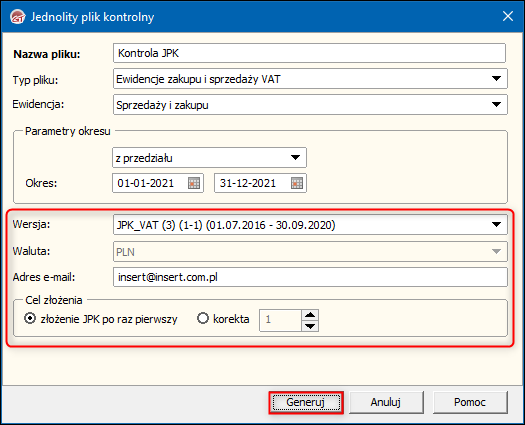Focus the Nazwa pliku text field
Image resolution: width=525 pixels, height=425 pixels.
pyautogui.click(x=309, y=53)
